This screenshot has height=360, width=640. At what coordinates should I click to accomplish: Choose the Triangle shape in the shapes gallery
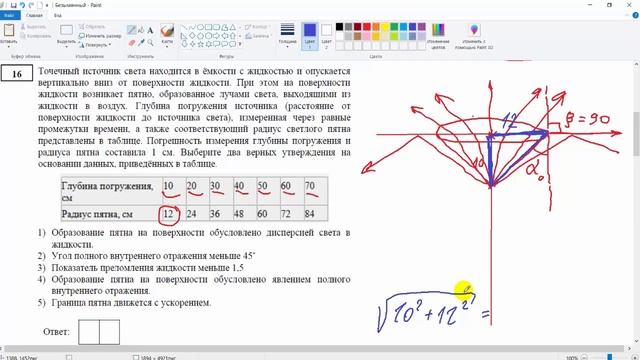click(232, 27)
